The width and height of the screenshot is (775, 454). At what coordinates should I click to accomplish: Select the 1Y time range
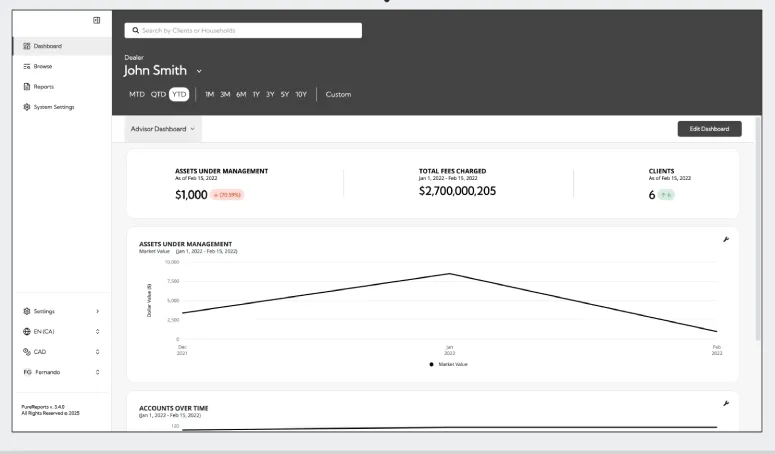[x=256, y=94]
